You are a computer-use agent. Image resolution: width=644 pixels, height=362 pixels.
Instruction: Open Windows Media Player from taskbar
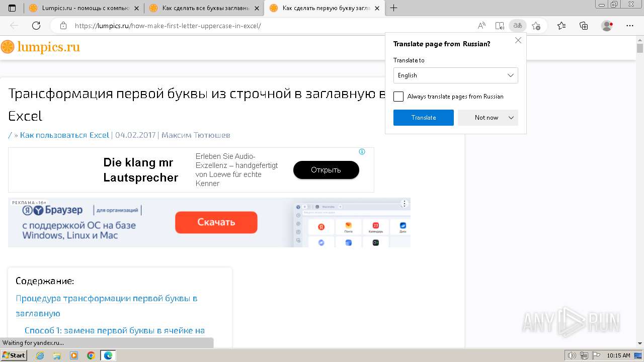click(74, 355)
